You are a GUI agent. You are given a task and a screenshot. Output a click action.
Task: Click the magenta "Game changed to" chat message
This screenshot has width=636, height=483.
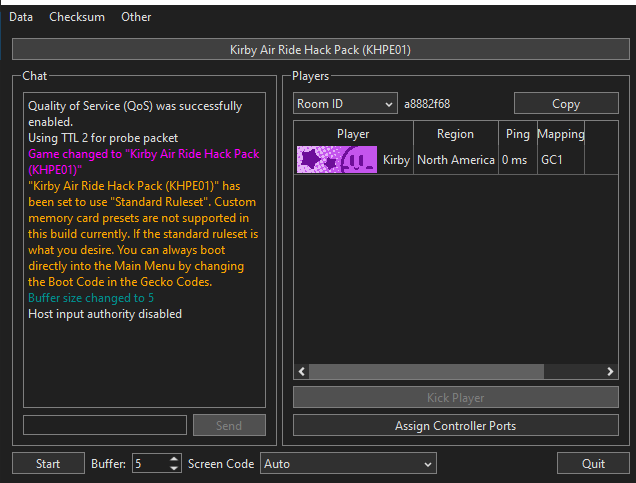(144, 162)
